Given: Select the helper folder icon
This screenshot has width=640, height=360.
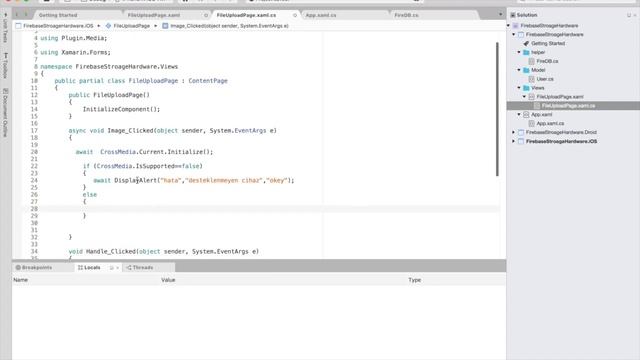Looking at the screenshot, I should (526, 52).
